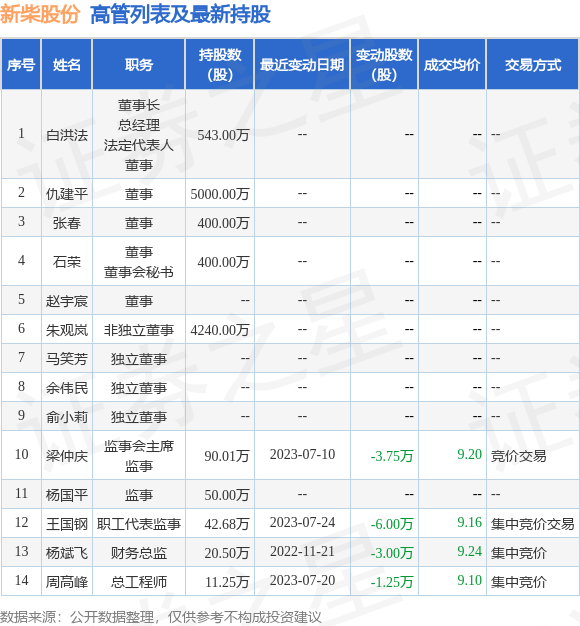Click the date 2023-07-20
580x626 pixels.
(302, 580)
